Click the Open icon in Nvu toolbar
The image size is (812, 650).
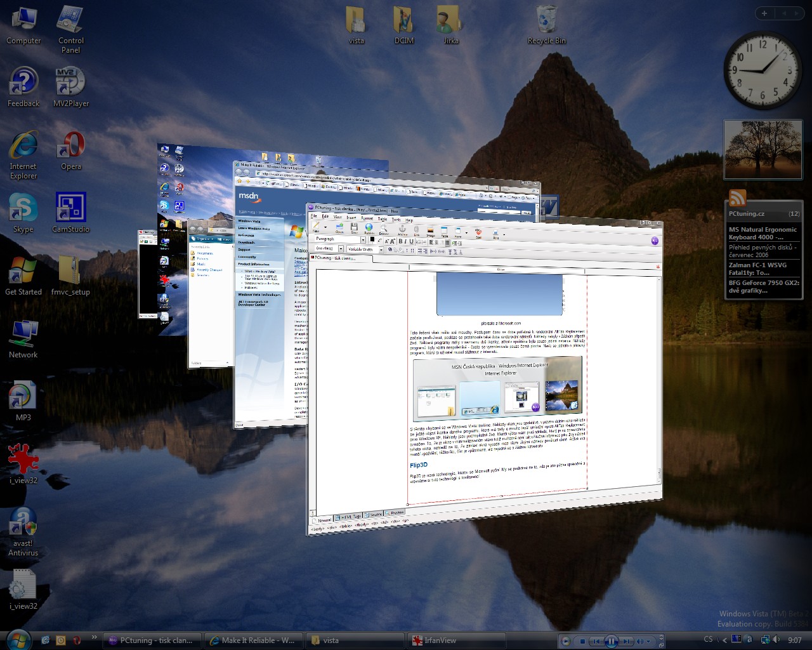340,227
